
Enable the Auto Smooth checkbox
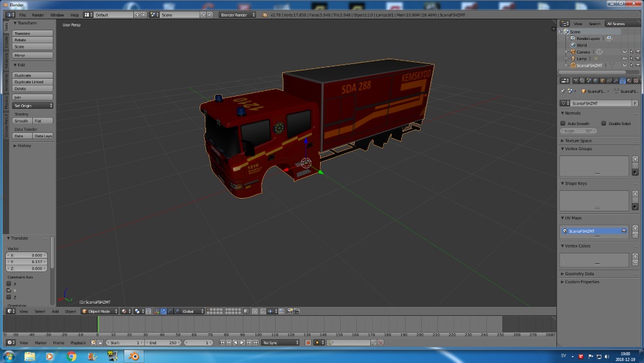[x=563, y=123]
